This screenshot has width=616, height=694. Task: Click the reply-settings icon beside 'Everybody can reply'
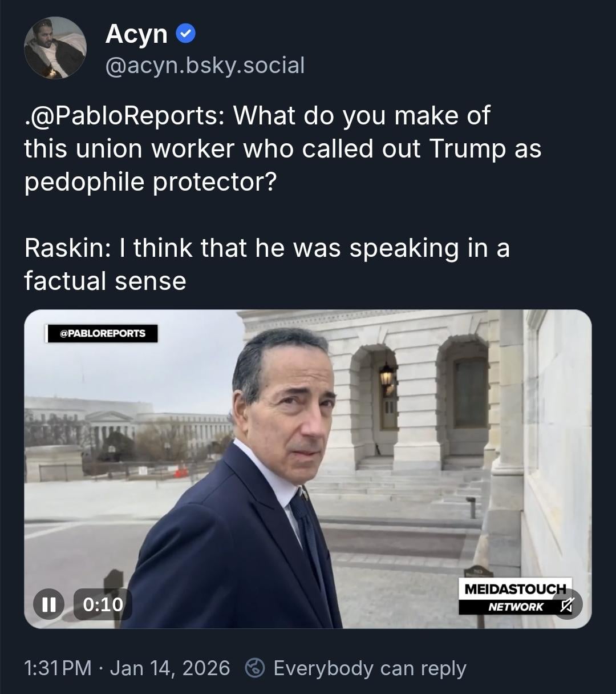click(x=255, y=668)
